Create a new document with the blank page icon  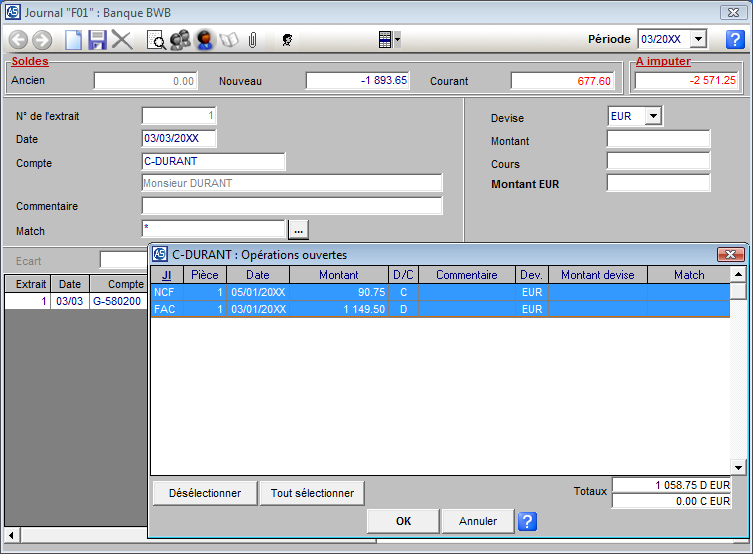[74, 40]
